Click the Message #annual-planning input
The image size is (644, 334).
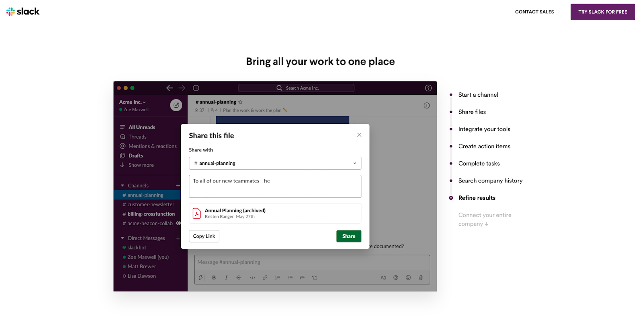tap(312, 262)
